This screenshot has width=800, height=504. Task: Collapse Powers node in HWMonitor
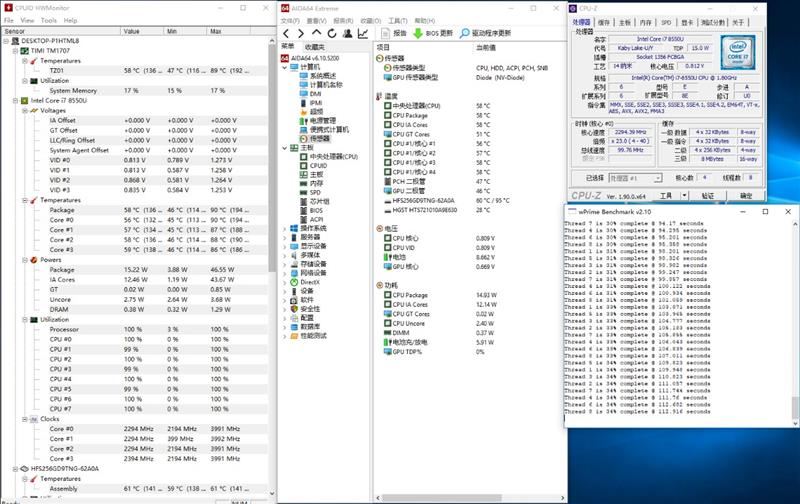pos(24,260)
